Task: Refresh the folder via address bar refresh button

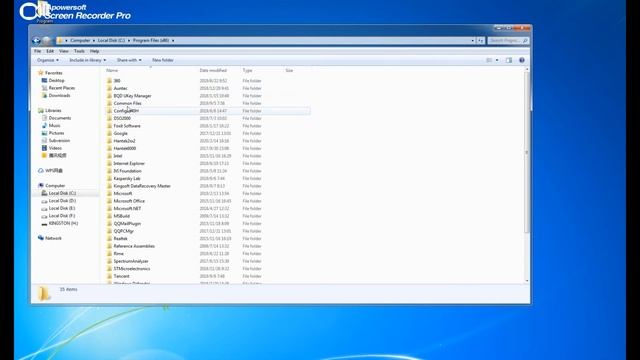Action: click(481, 40)
